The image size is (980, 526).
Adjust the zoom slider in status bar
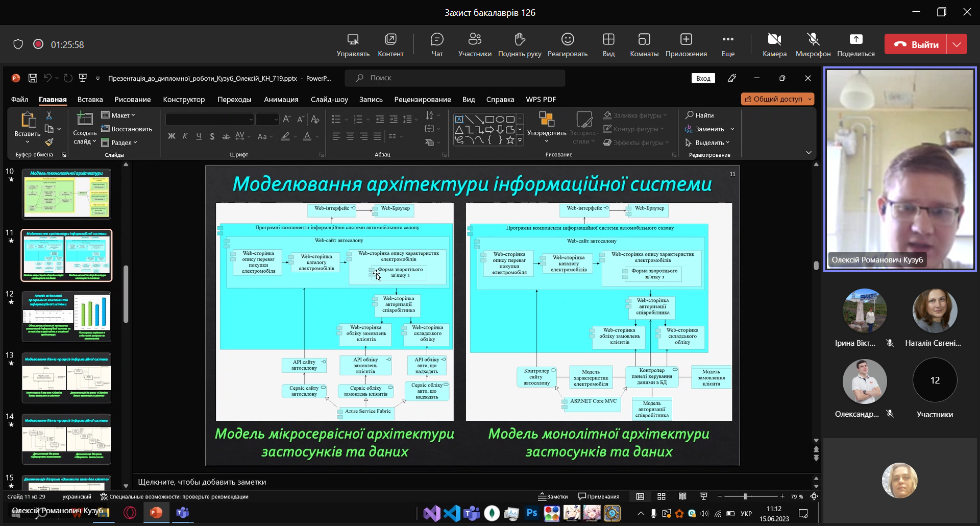(x=745, y=496)
